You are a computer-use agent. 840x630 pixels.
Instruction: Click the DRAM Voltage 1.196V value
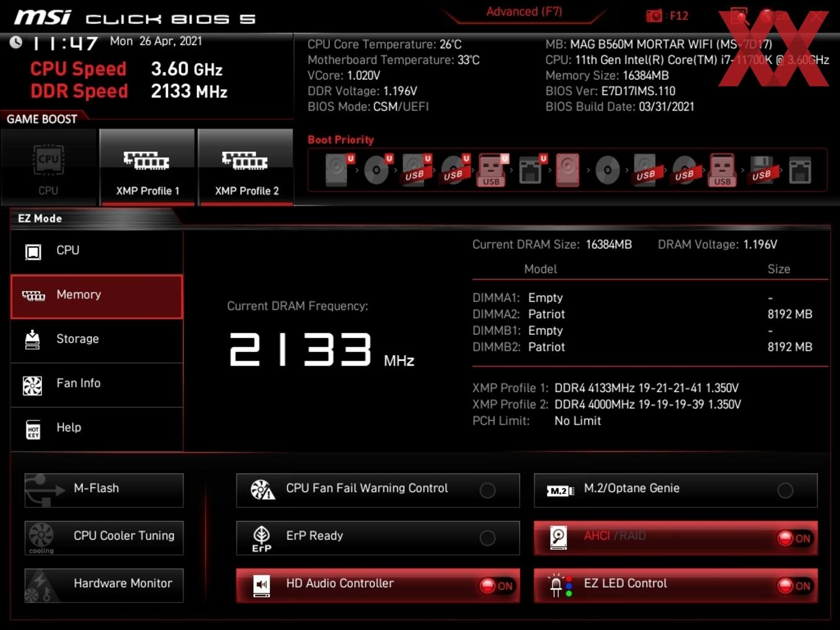point(760,245)
